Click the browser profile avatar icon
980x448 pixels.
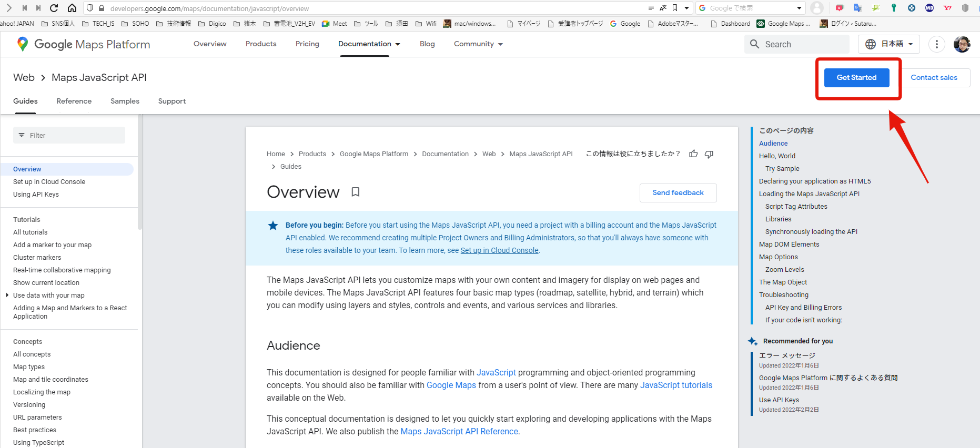pos(817,8)
